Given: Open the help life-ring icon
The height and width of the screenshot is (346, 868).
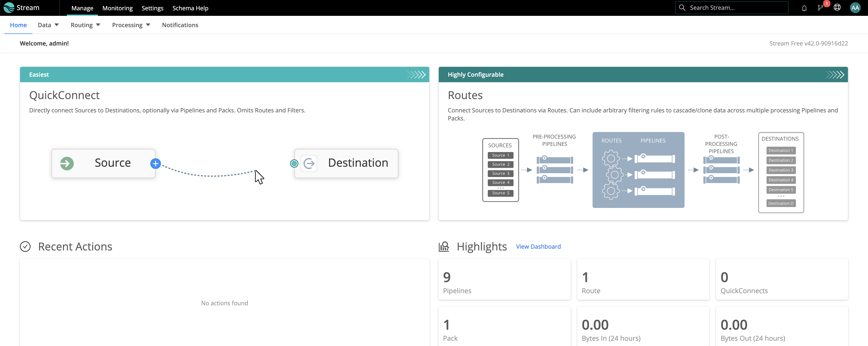Looking at the screenshot, I should [838, 8].
